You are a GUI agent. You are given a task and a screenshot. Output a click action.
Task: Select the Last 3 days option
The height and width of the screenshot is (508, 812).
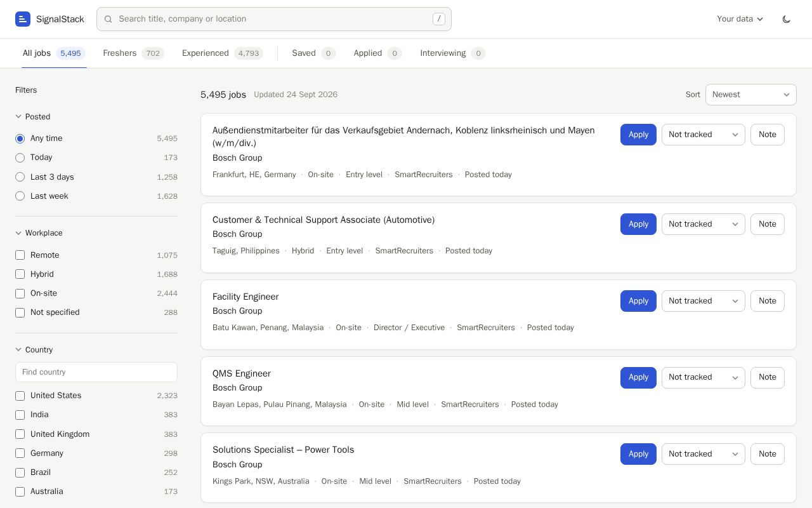(x=20, y=177)
